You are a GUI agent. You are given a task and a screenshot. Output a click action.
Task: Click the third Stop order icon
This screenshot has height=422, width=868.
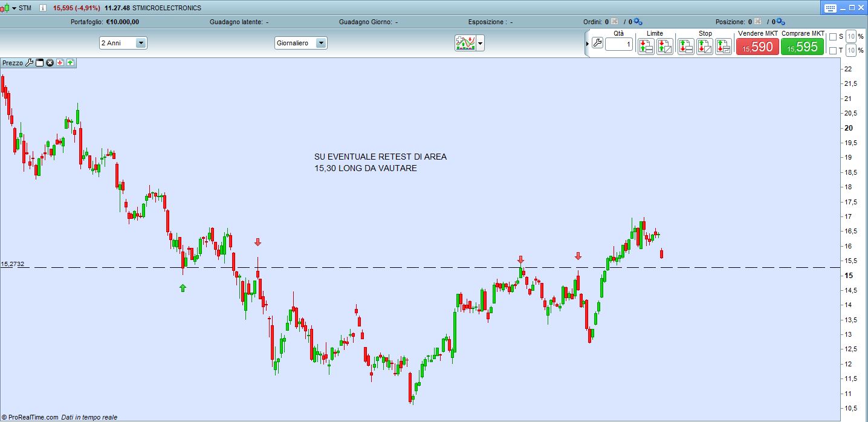(x=723, y=46)
